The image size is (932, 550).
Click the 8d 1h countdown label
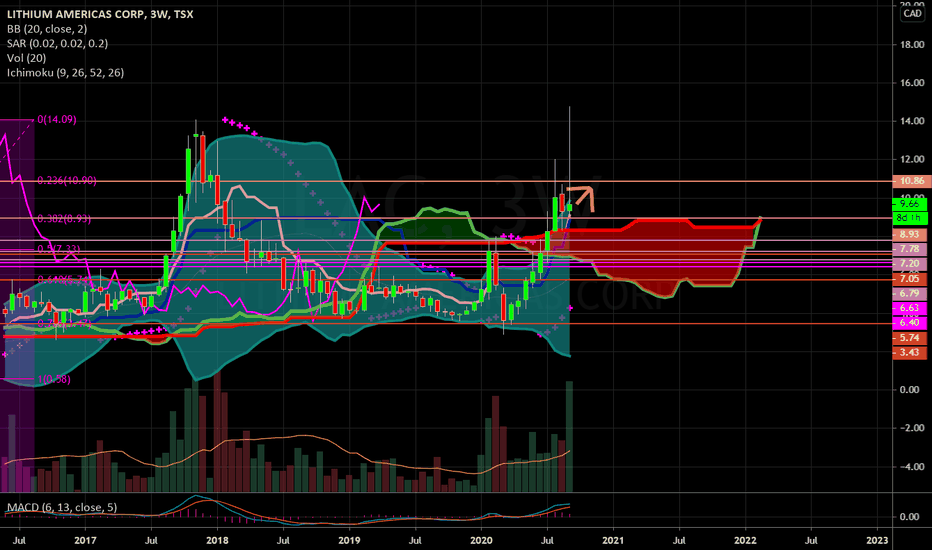tap(909, 218)
